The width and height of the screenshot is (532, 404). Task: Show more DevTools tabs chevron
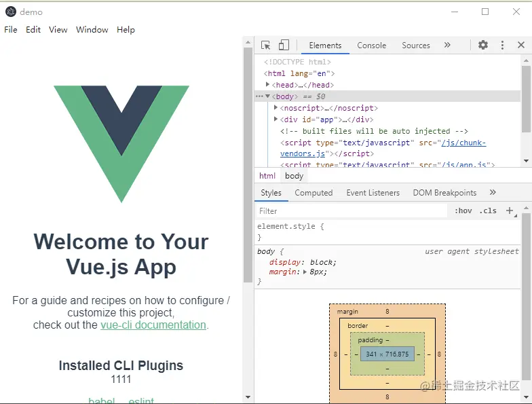[x=447, y=45]
